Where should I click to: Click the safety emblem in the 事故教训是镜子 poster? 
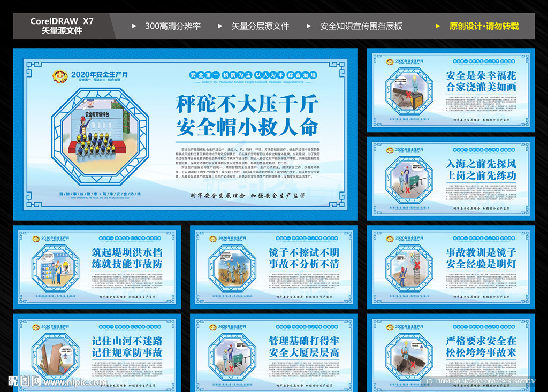coord(390,239)
